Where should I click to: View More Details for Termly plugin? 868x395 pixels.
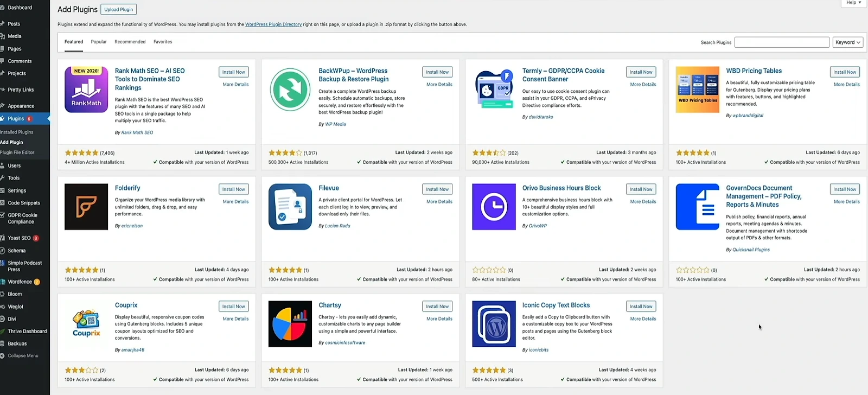tap(643, 85)
